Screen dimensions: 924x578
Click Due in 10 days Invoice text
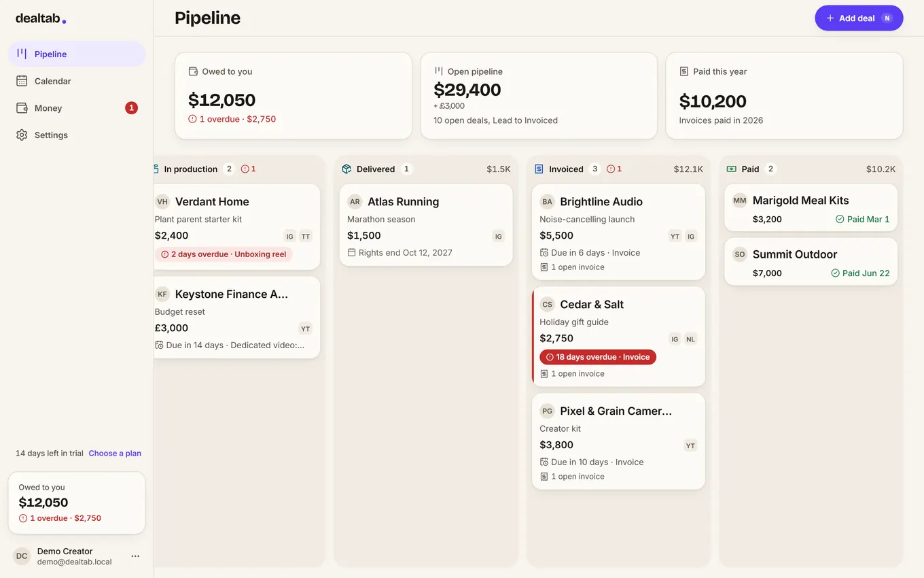click(597, 462)
